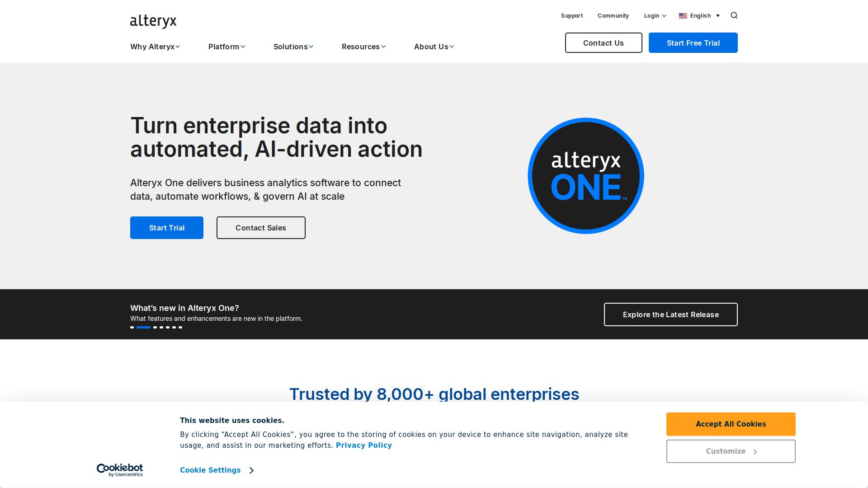Open the Privacy Policy link
This screenshot has width=868, height=488.
pos(364,446)
